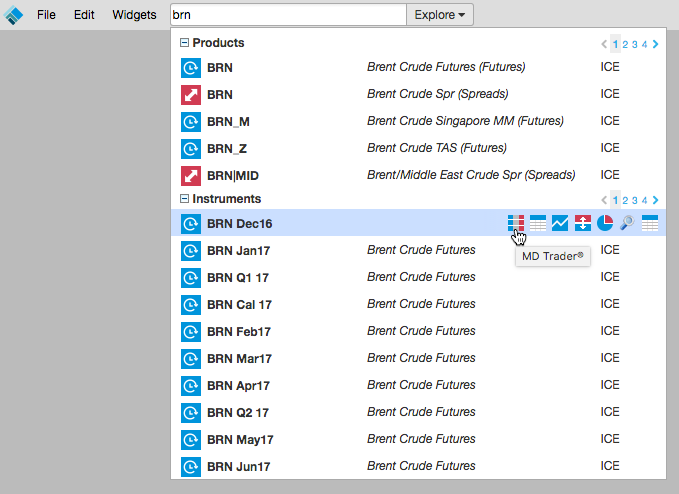The width and height of the screenshot is (679, 494).
Task: Collapse the Products section
Action: tap(184, 42)
